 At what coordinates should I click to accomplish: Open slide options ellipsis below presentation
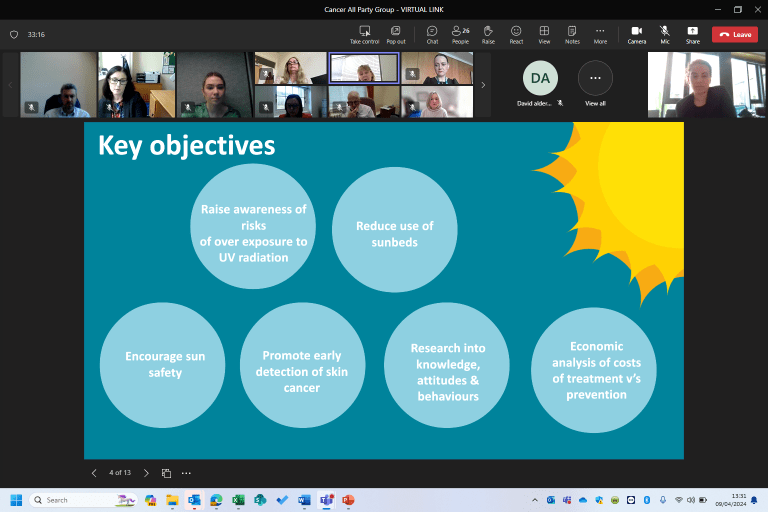pyautogui.click(x=186, y=473)
